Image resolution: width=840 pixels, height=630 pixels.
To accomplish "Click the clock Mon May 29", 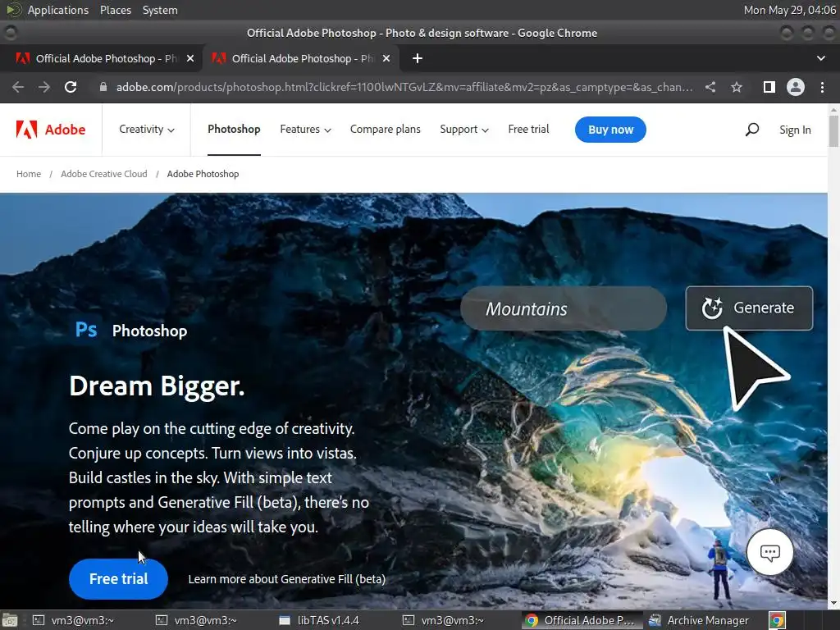I will pyautogui.click(x=790, y=10).
